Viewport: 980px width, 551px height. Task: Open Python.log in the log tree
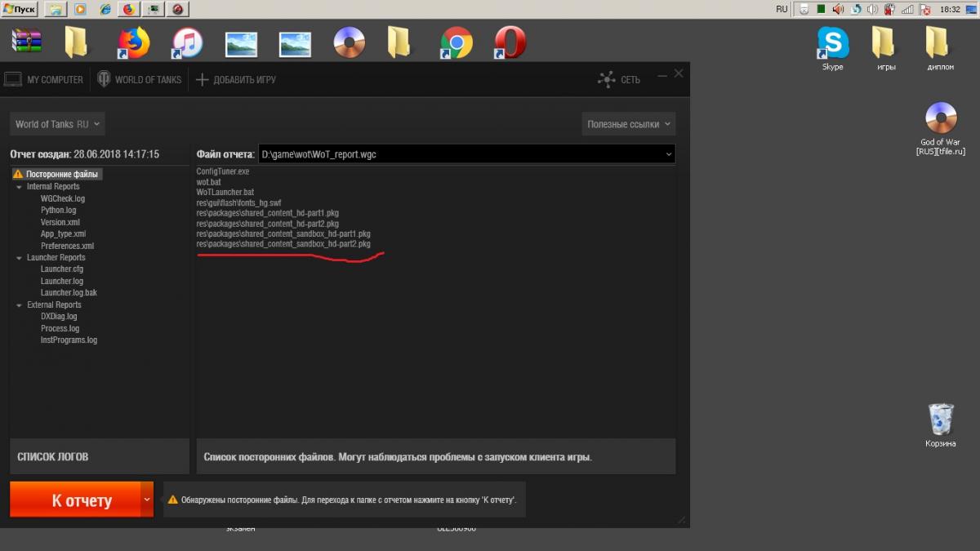pos(59,211)
